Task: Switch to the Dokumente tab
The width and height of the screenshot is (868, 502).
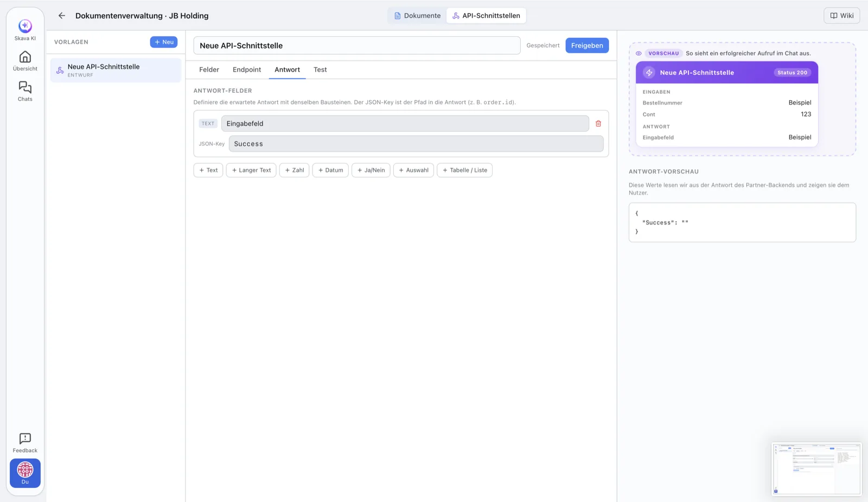Action: (x=417, y=16)
